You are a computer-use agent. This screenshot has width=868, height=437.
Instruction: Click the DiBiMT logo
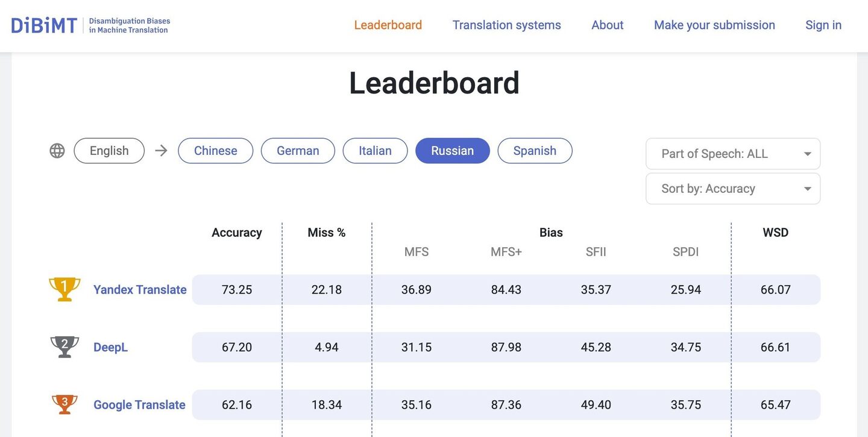pos(45,25)
